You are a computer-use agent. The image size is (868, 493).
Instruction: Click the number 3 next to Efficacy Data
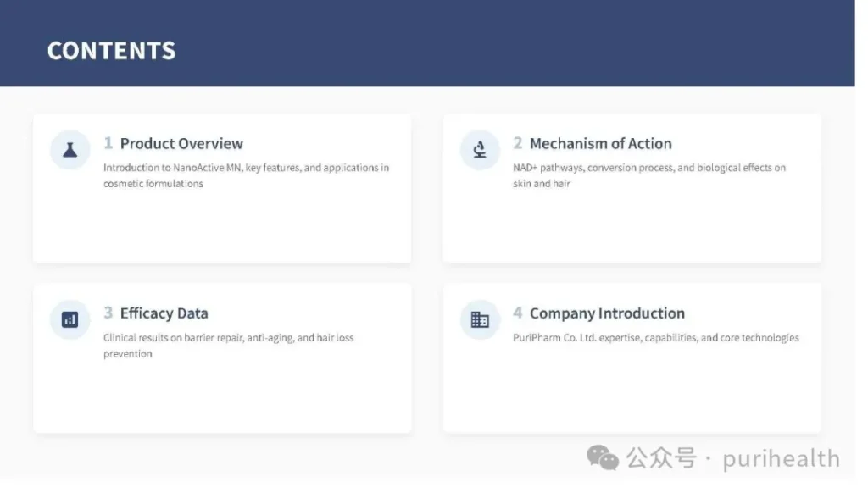108,313
